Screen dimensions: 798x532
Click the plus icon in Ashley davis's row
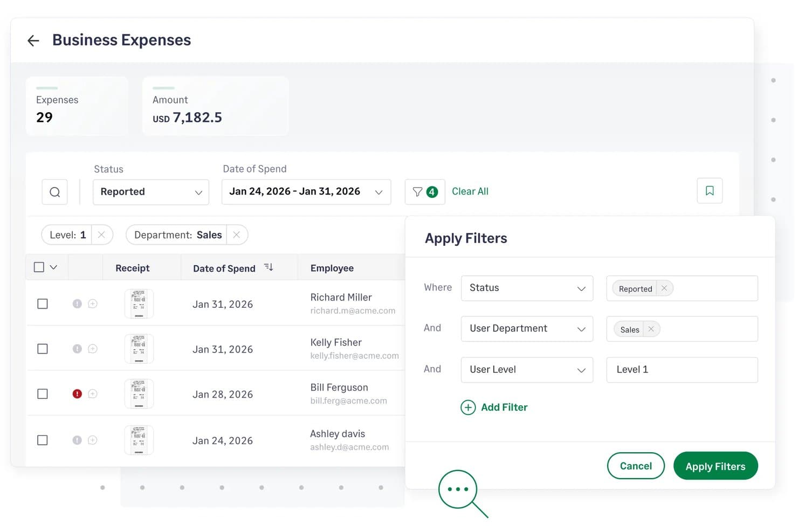click(93, 440)
